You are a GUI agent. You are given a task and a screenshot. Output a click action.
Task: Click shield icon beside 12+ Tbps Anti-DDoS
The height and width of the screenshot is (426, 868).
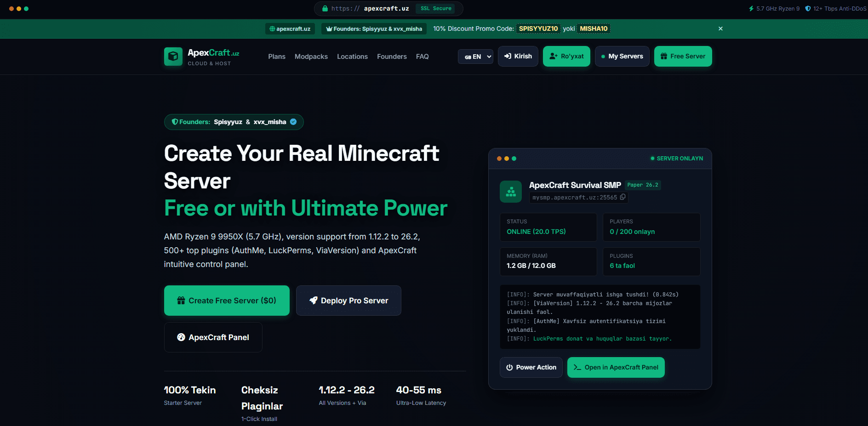(808, 9)
